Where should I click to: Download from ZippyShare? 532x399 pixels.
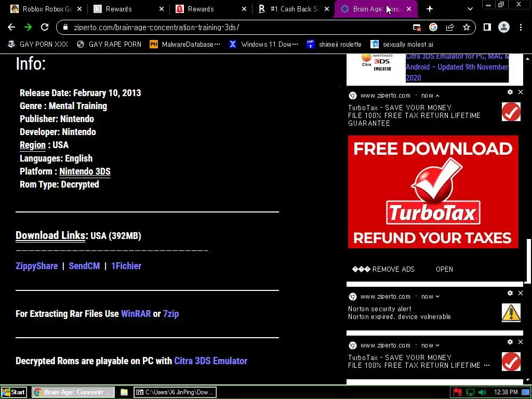pyautogui.click(x=37, y=266)
